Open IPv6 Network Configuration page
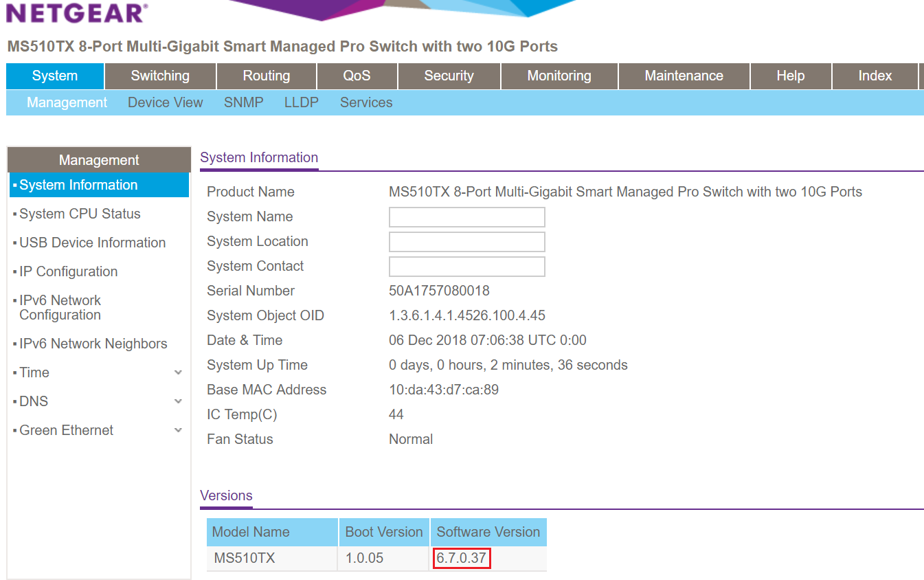This screenshot has height=580, width=924. [x=60, y=308]
